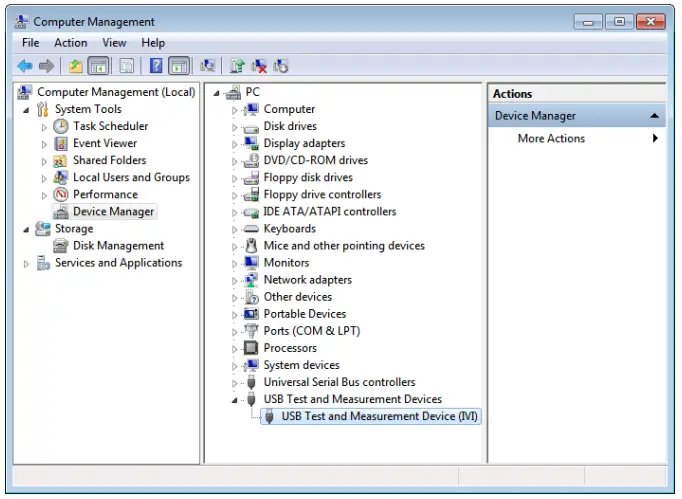Expand the Network adapters node

click(x=235, y=280)
